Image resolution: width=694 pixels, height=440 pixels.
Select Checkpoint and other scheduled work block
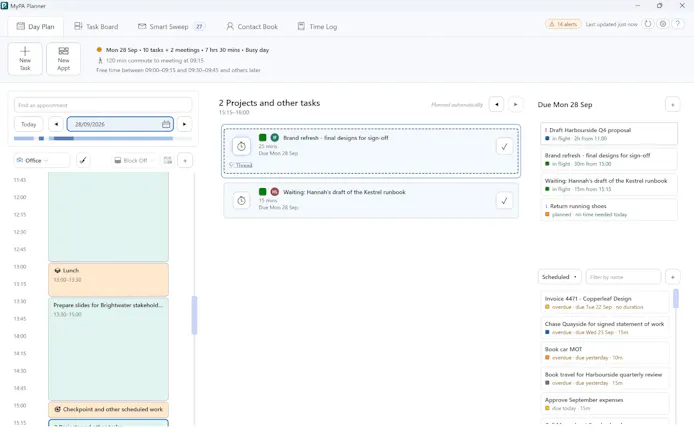(x=108, y=409)
